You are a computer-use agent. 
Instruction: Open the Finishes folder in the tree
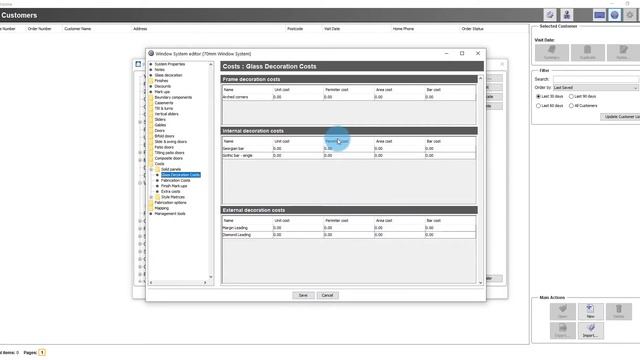pos(161,81)
